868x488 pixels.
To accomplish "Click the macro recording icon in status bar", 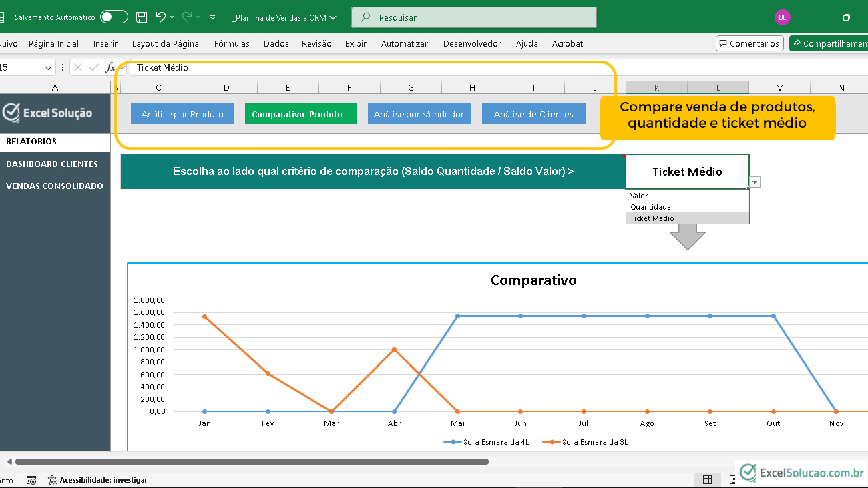I will coord(31,479).
